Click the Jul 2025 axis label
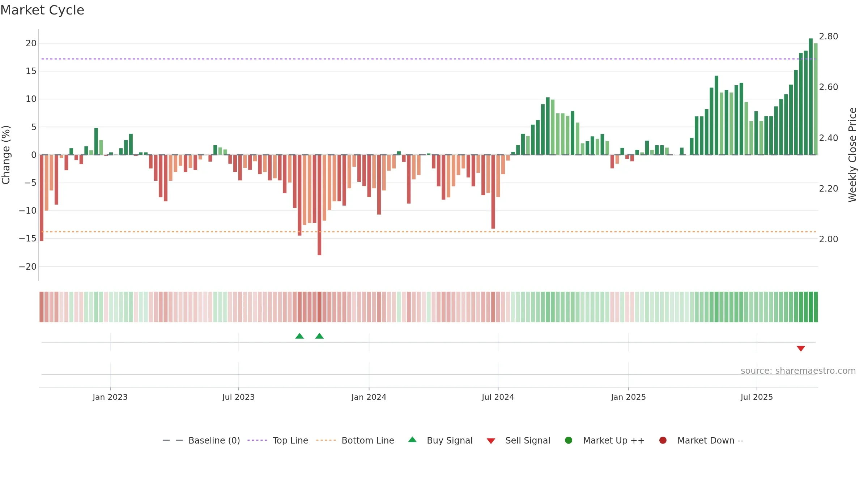Image resolution: width=868 pixels, height=488 pixels. (x=757, y=397)
